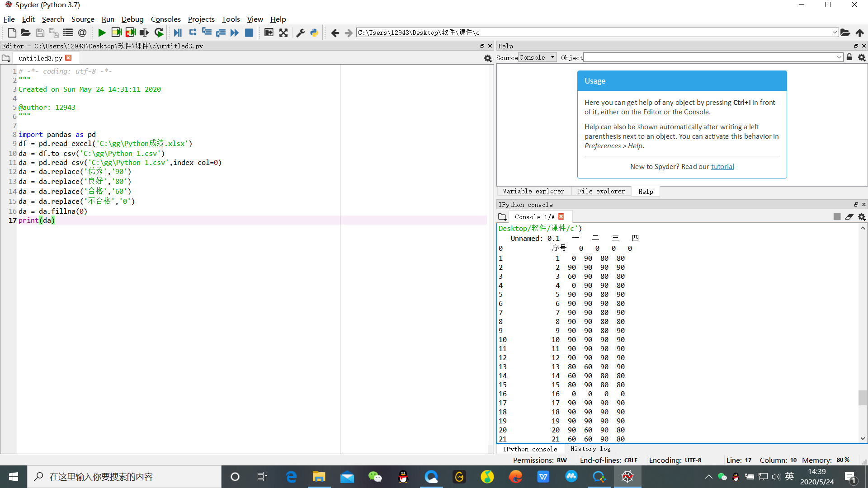Click the blue Stop debugging square
868x488 pixels.
tap(249, 33)
